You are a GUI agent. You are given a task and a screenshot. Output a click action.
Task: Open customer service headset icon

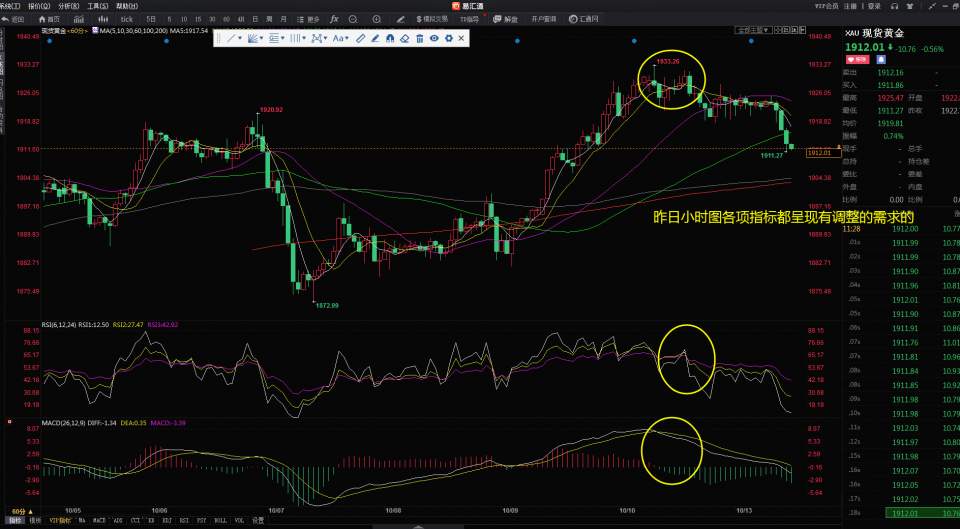[x=894, y=6]
